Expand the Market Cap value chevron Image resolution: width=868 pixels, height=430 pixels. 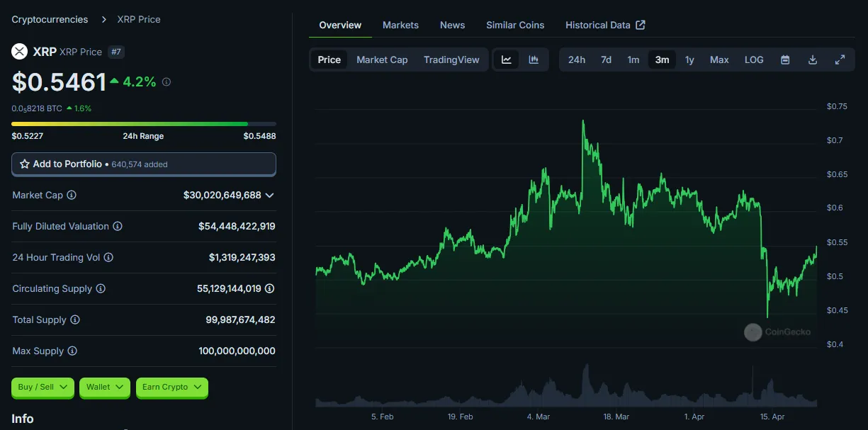pos(269,195)
